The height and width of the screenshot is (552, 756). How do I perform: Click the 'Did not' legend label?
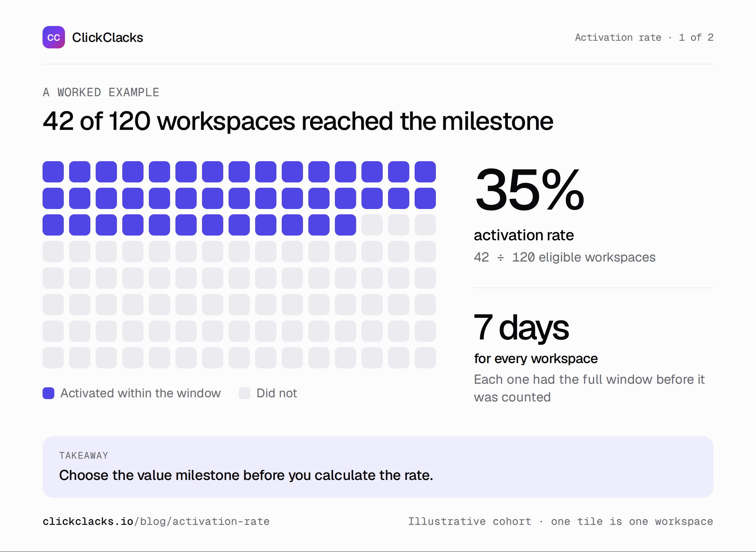[277, 393]
